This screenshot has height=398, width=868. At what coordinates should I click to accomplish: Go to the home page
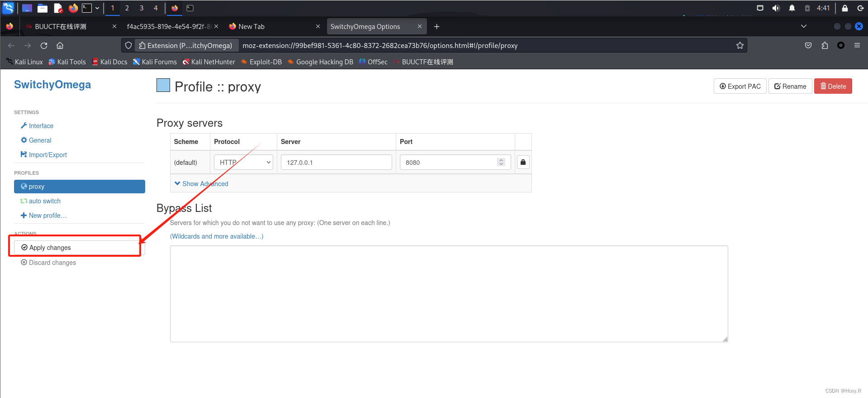tap(60, 45)
